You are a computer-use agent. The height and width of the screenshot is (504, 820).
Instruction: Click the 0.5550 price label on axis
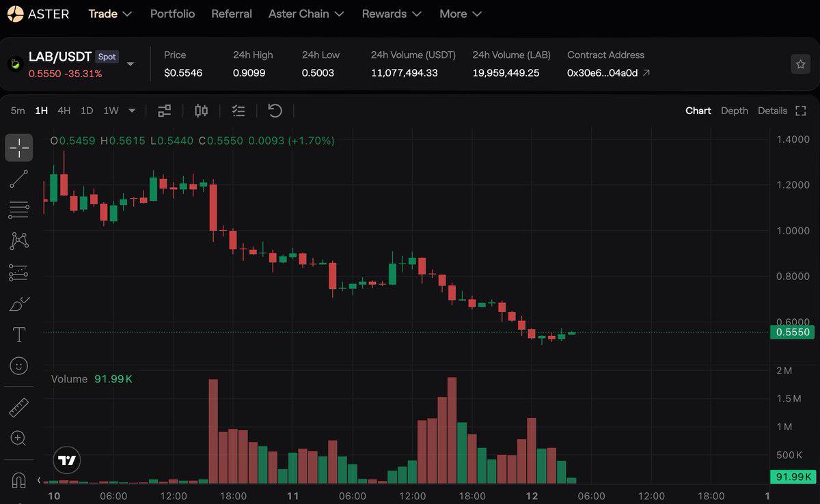793,333
